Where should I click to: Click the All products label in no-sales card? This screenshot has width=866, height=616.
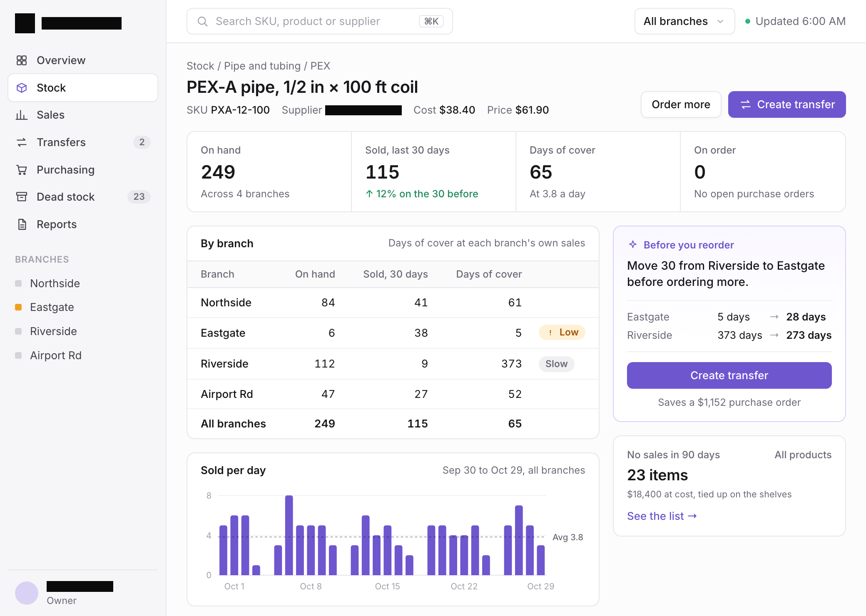coord(803,455)
